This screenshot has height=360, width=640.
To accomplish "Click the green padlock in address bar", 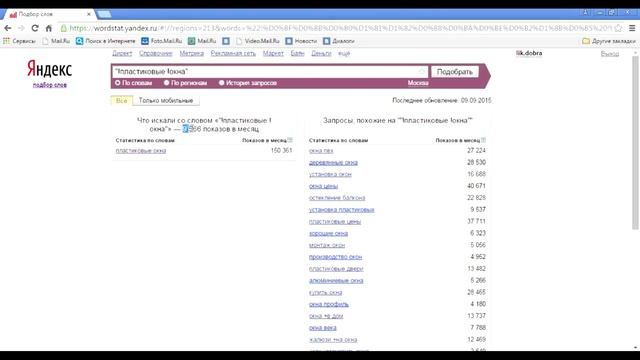I will (64, 28).
